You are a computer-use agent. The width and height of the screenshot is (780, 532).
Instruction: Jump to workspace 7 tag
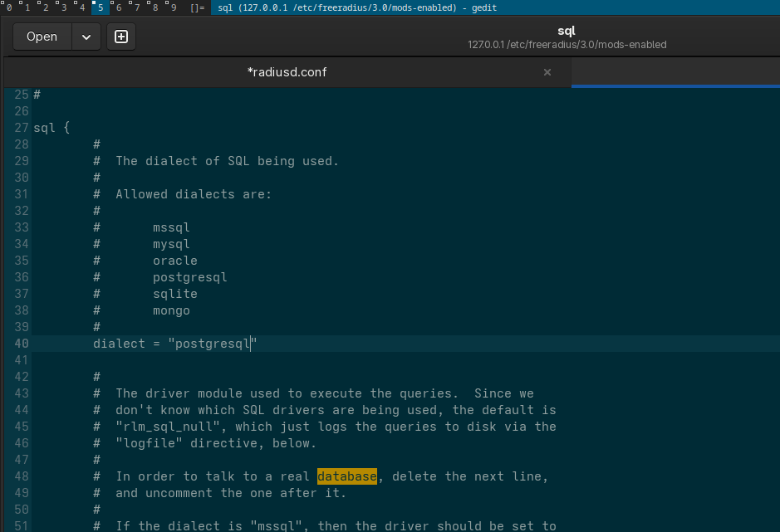coord(137,7)
